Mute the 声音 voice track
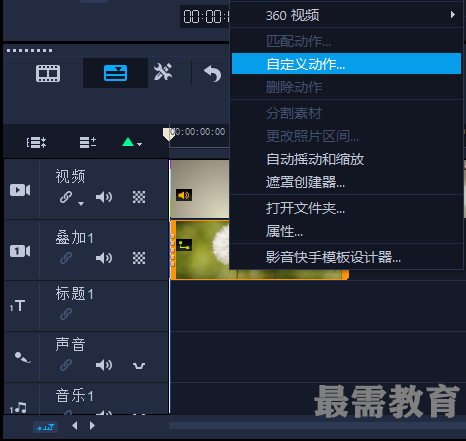Screen dimensions: 466x441 (x=104, y=365)
